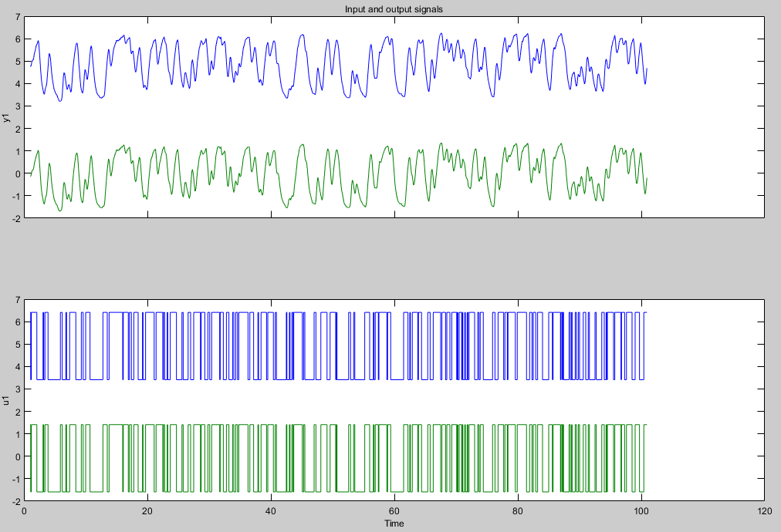Click the '7' tick label on u1 axis

pyautogui.click(x=17, y=300)
